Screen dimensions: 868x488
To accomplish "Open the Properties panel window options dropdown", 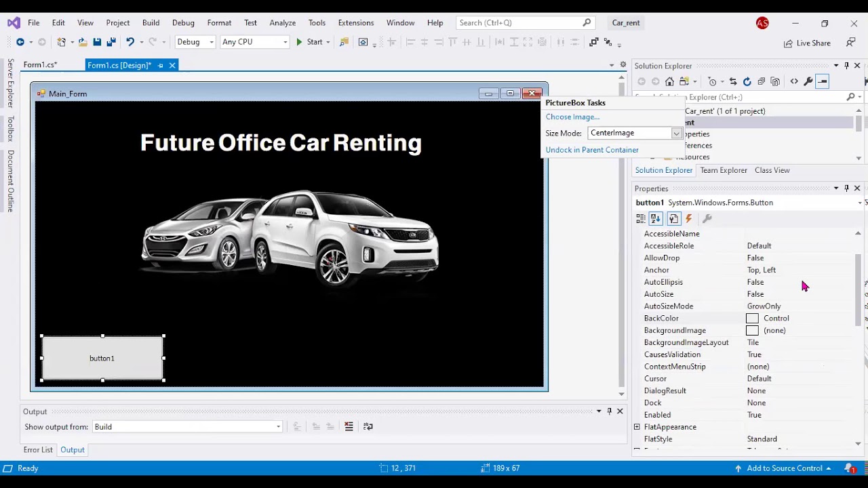I will 836,188.
